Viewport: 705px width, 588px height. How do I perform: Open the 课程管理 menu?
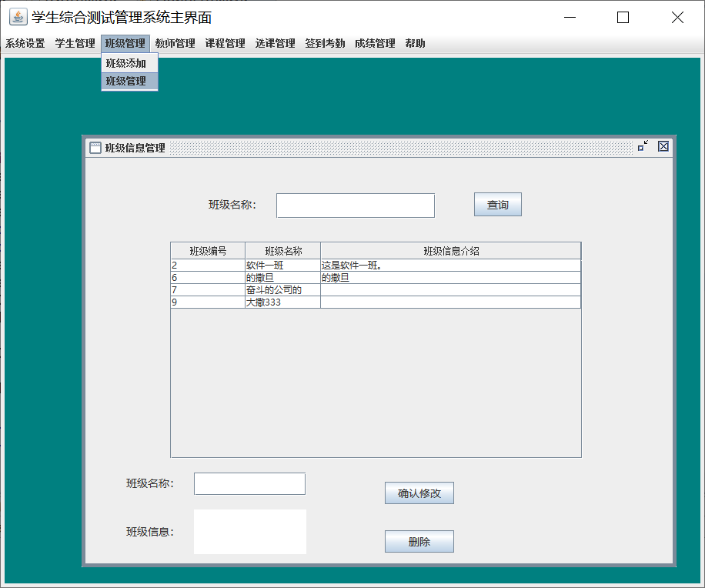(x=226, y=44)
